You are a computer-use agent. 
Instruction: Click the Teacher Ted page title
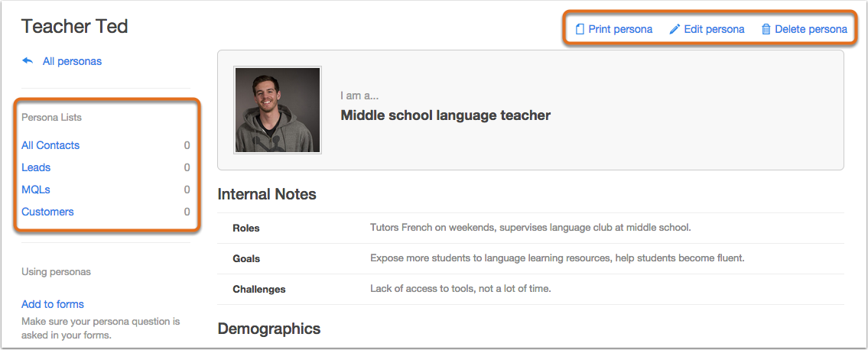(x=75, y=26)
